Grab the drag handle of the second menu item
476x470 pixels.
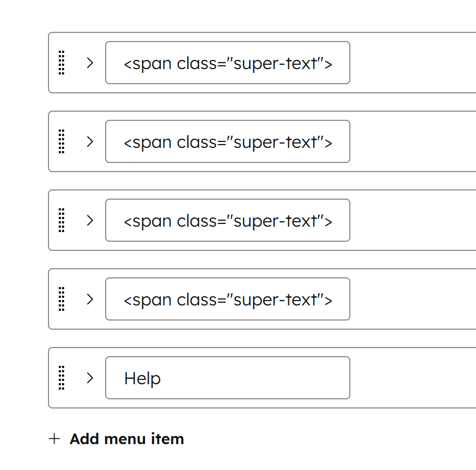click(x=61, y=141)
